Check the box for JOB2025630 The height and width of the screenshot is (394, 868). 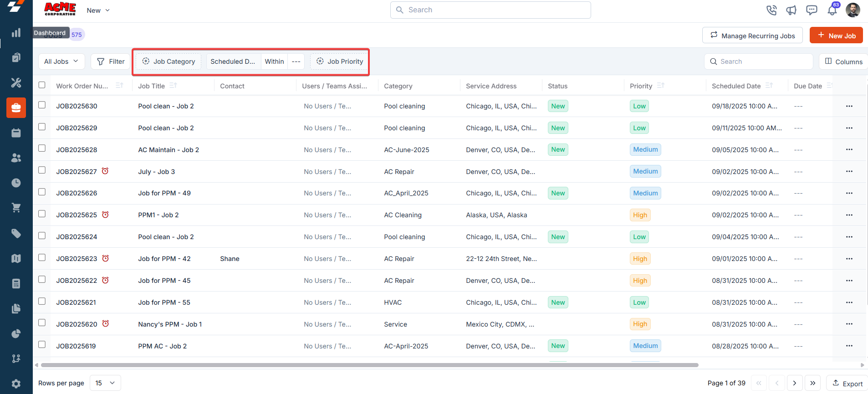[42, 105]
